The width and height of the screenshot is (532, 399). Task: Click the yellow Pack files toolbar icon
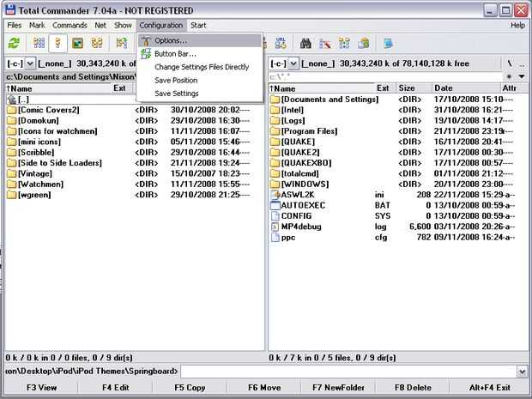(364, 43)
